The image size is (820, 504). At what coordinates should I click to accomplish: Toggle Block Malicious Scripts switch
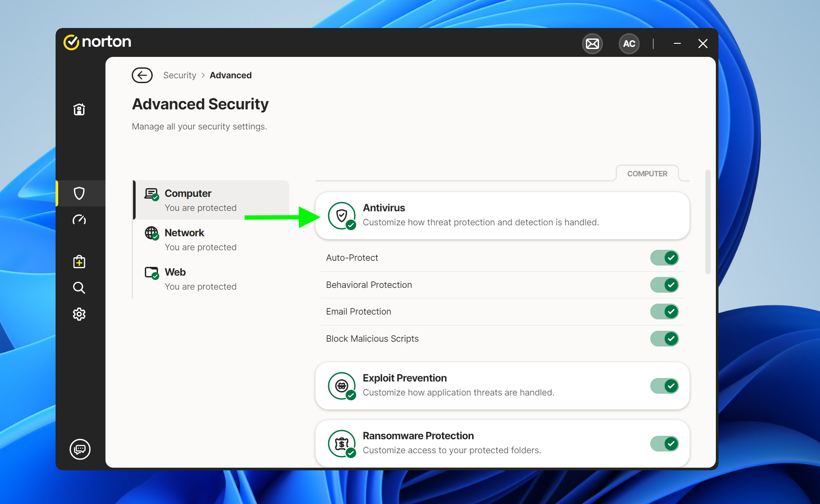pyautogui.click(x=664, y=339)
